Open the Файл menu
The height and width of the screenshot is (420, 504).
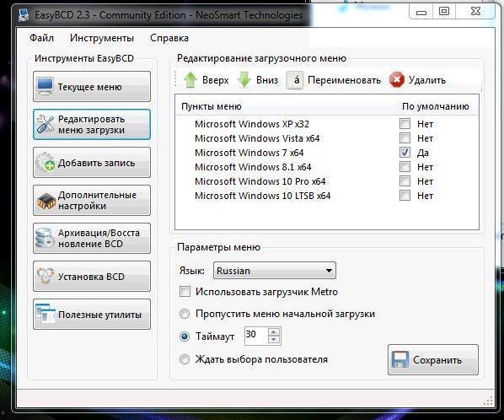42,38
